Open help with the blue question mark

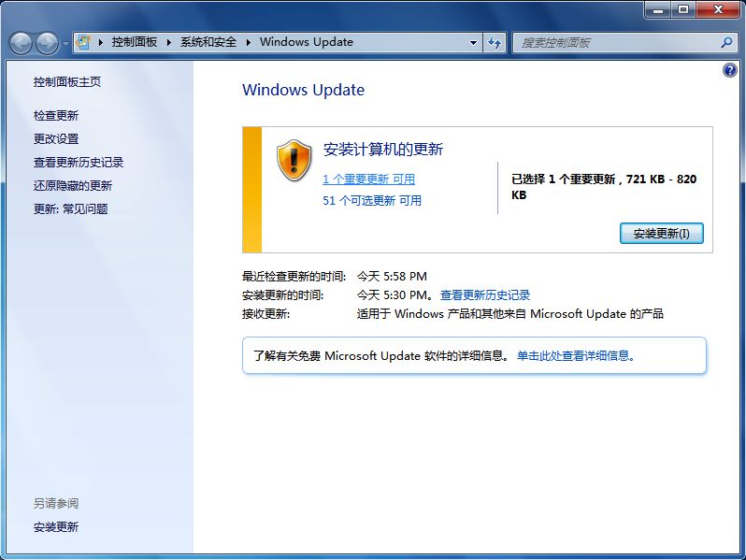pos(730,70)
